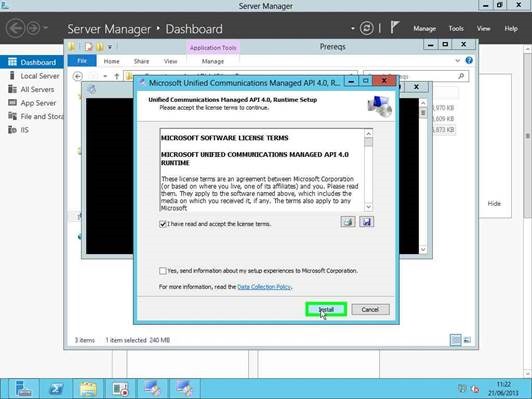Open View tab in Prereqs explorer

170,61
